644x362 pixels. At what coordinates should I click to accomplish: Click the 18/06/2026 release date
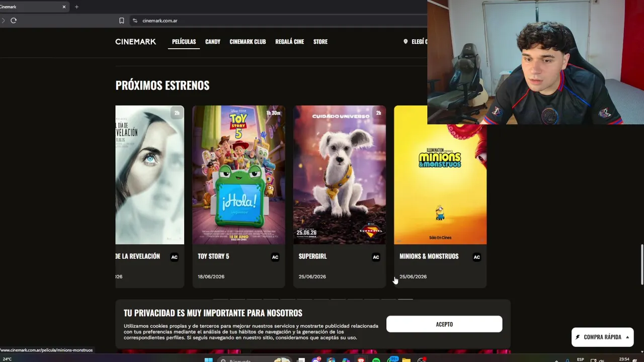[x=211, y=277]
